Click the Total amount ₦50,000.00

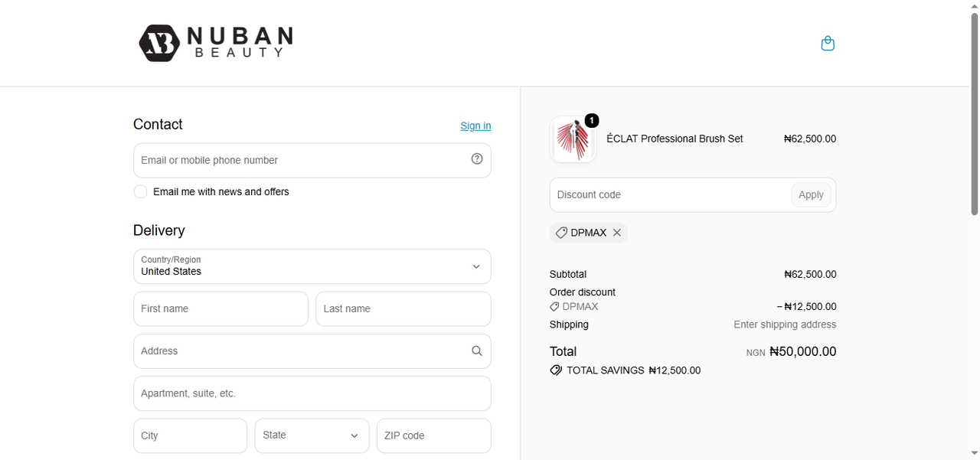click(x=802, y=351)
